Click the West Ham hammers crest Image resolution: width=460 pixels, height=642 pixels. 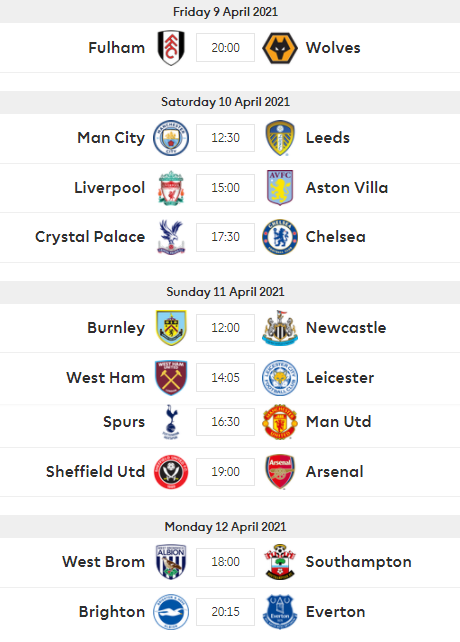click(x=171, y=378)
